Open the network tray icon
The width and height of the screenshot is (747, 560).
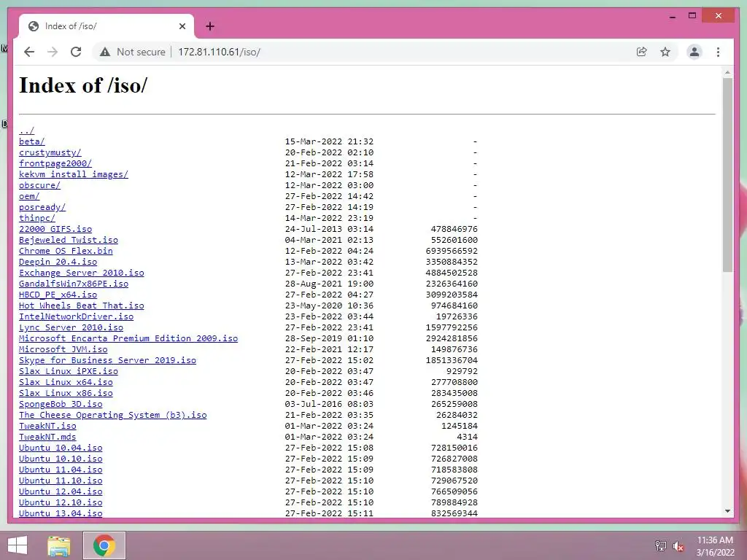(660, 545)
